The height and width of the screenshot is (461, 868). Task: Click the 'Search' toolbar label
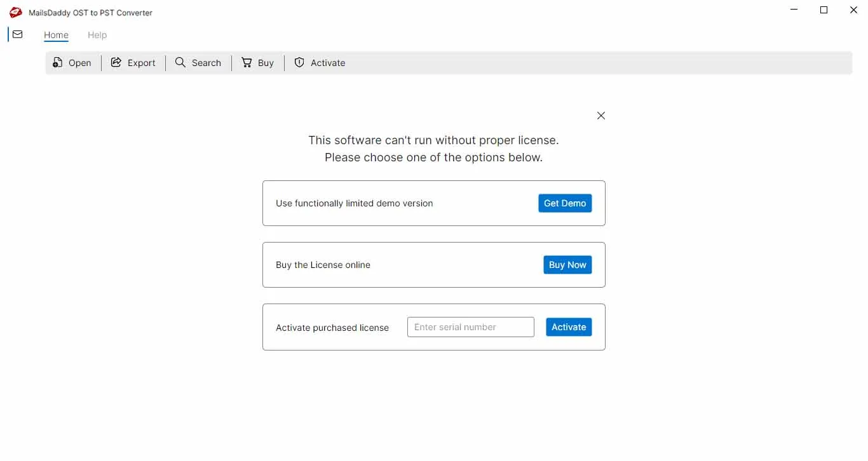pos(207,63)
